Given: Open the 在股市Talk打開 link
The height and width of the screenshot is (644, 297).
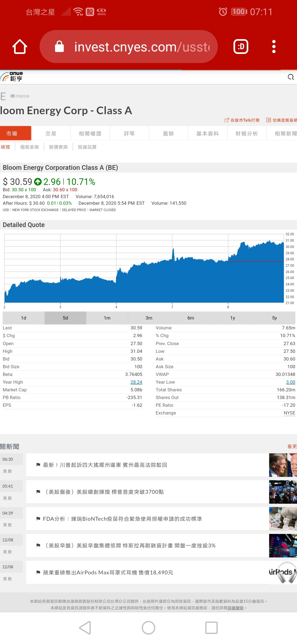Looking at the screenshot, I should [x=242, y=120].
